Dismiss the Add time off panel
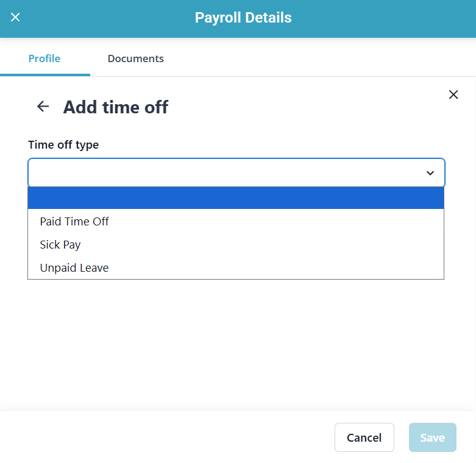Screen dimensions: 476x463 point(453,94)
